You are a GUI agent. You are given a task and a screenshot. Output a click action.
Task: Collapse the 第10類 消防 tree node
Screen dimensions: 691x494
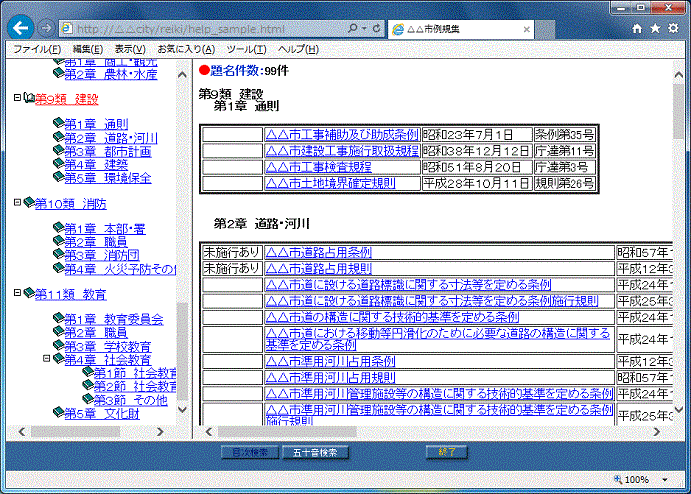pos(17,203)
